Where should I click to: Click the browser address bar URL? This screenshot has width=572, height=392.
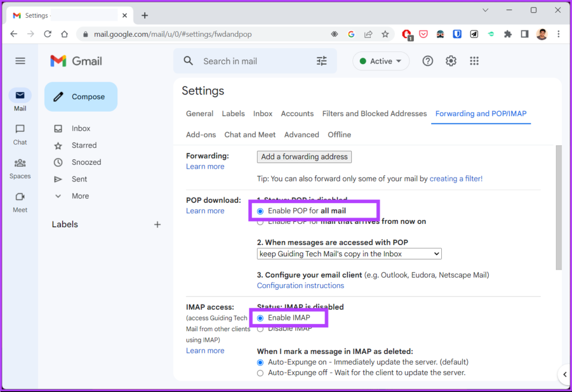pyautogui.click(x=173, y=34)
